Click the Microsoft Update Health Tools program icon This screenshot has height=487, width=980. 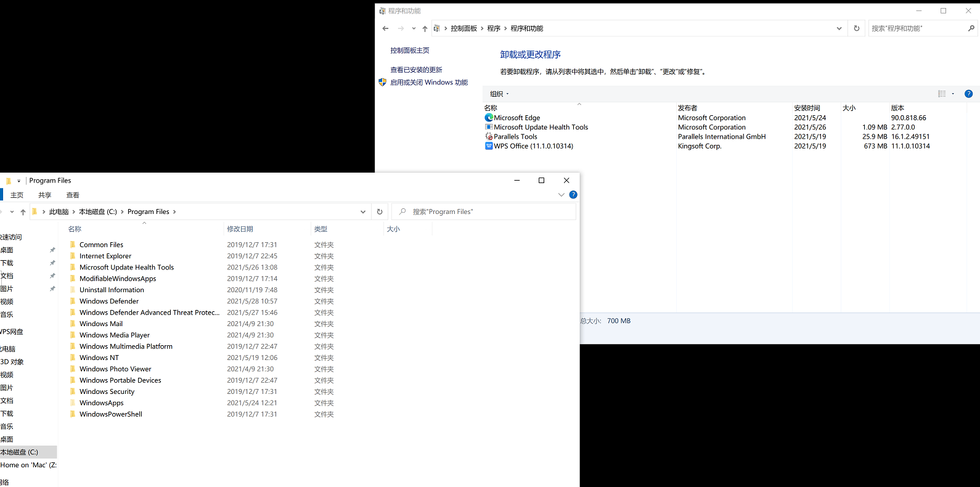[489, 127]
